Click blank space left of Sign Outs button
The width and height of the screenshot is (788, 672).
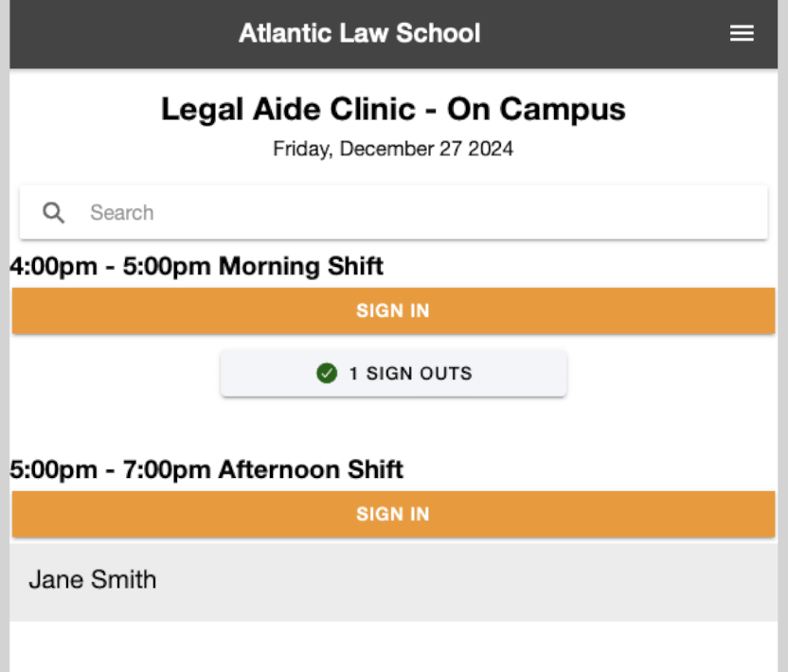click(114, 374)
